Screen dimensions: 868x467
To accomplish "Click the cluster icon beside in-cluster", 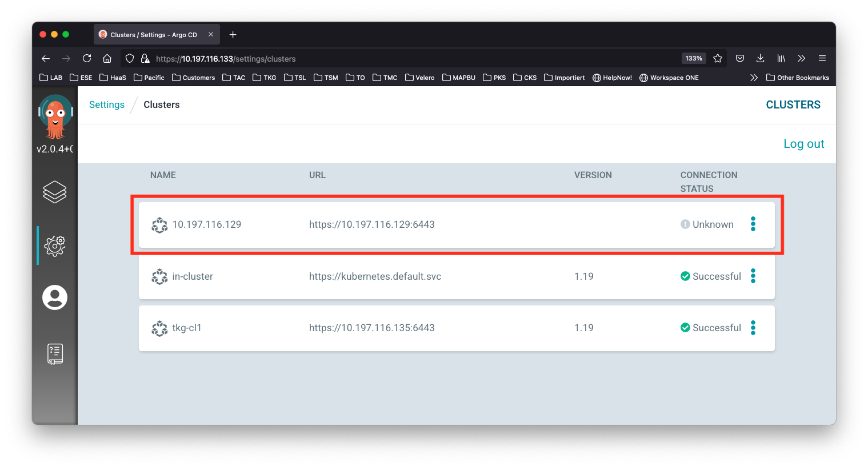I will point(159,276).
